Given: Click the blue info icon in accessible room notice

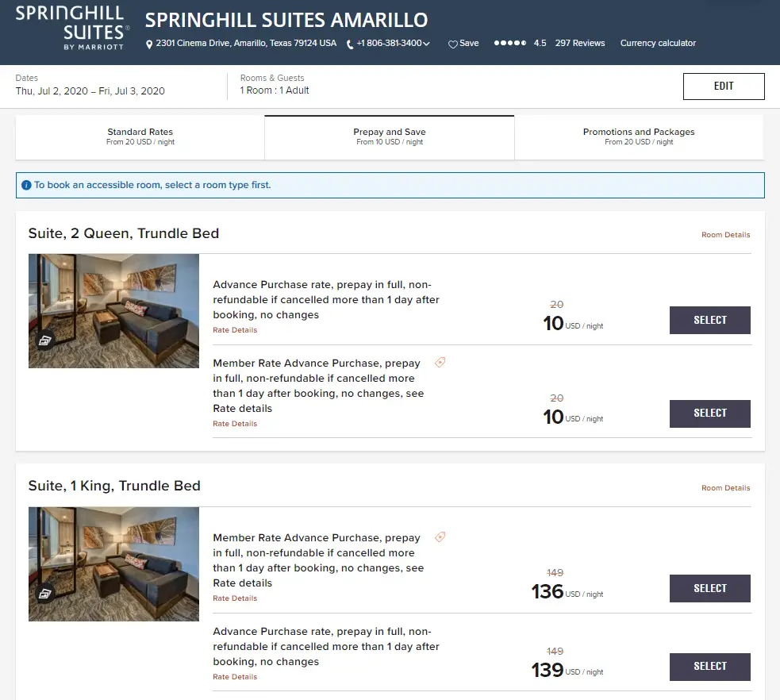Looking at the screenshot, I should pyautogui.click(x=26, y=186).
